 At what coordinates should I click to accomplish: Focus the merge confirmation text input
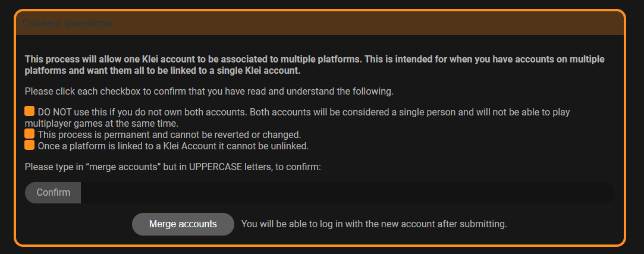click(347, 193)
